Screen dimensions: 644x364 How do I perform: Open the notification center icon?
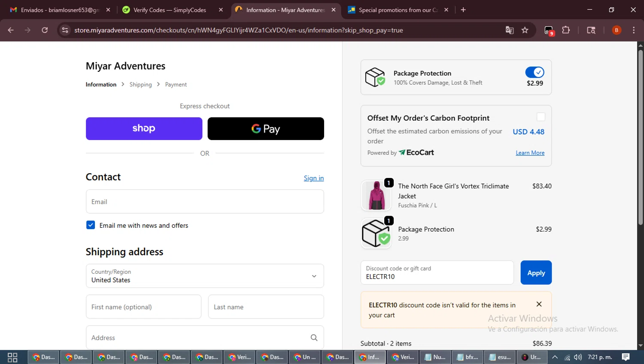click(626, 357)
